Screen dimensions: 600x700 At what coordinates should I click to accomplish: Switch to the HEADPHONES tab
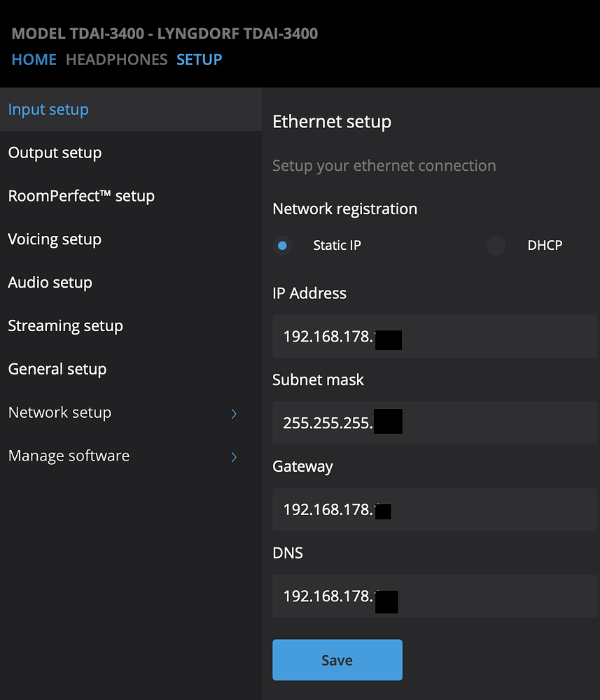[x=117, y=59]
